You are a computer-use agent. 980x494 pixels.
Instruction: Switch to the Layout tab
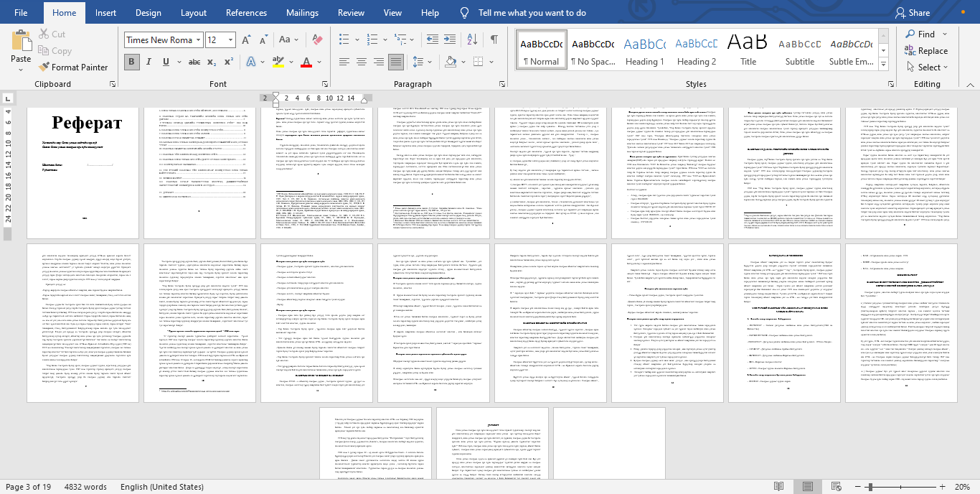coord(194,12)
